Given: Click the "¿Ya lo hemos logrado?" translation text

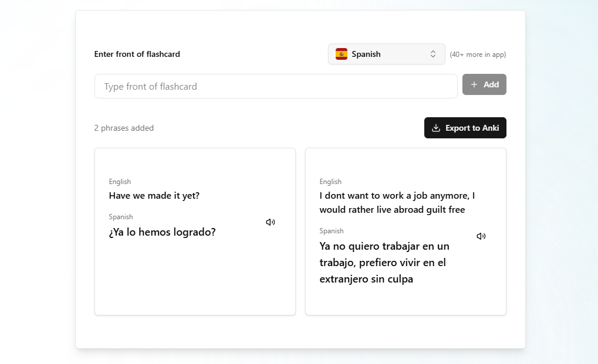Looking at the screenshot, I should [162, 232].
